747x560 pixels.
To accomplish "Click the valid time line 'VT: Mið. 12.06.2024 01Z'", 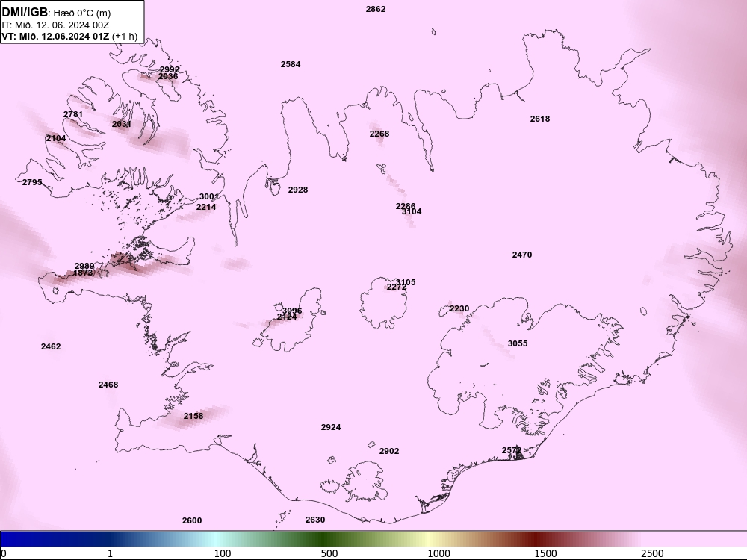I will point(55,36).
